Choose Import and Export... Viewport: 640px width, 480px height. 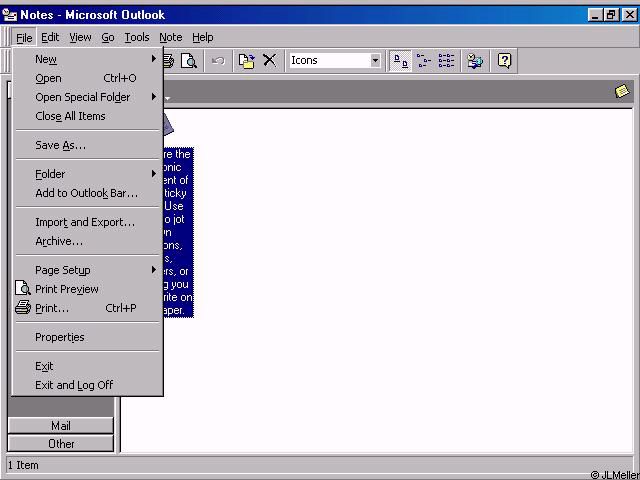[x=87, y=222]
